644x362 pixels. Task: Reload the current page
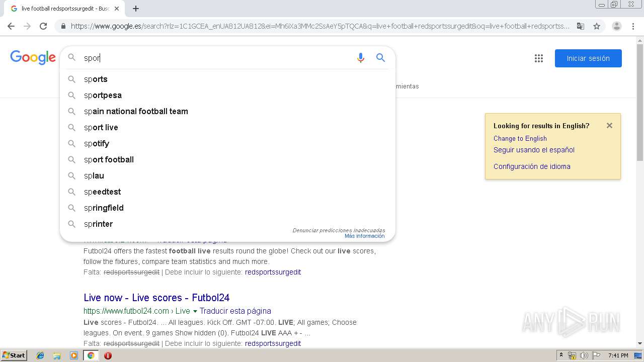pos(43,26)
